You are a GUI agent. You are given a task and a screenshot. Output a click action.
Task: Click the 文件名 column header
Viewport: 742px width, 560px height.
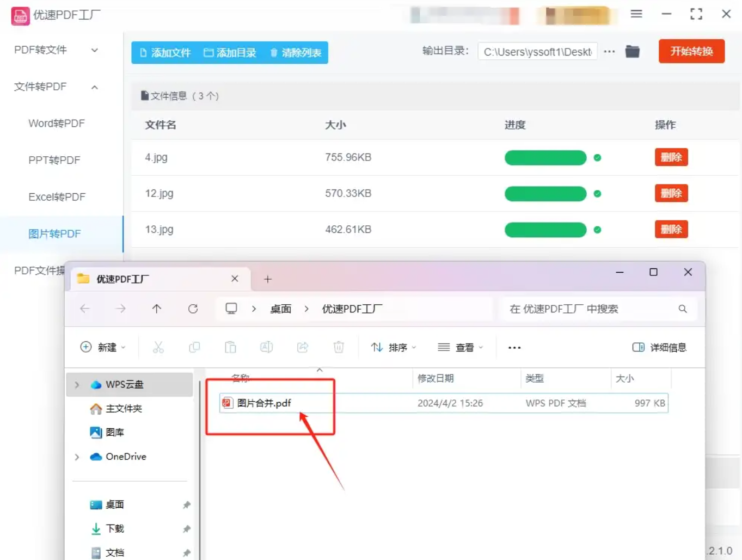(x=161, y=125)
